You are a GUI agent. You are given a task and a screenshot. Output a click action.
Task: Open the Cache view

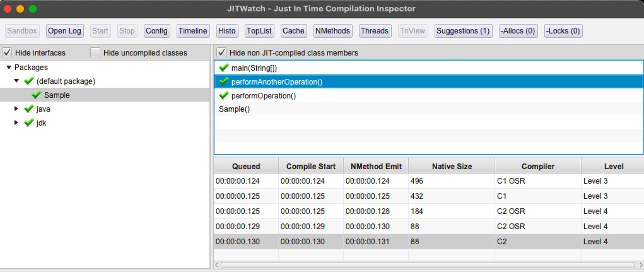pos(294,31)
